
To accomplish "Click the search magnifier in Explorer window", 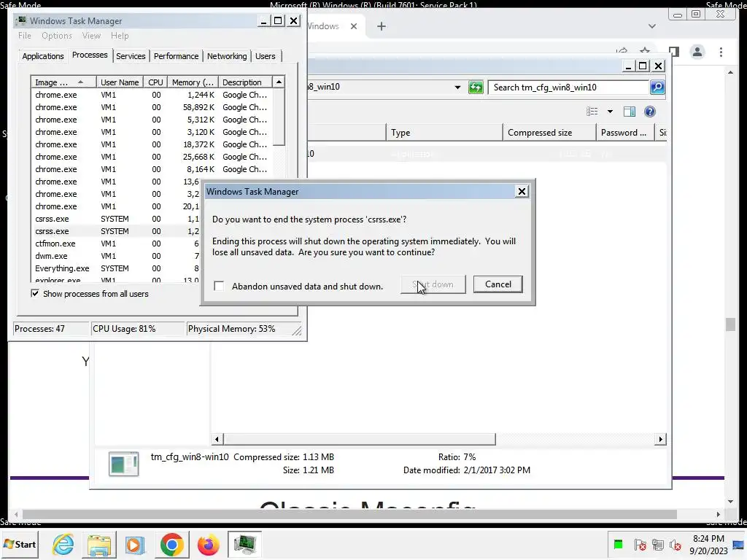I will (x=657, y=87).
